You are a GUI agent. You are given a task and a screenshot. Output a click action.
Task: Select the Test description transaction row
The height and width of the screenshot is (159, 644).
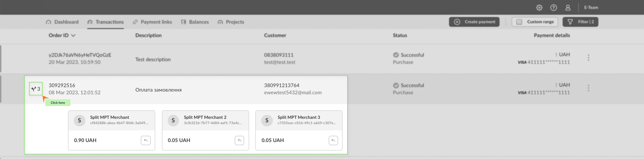point(153,59)
